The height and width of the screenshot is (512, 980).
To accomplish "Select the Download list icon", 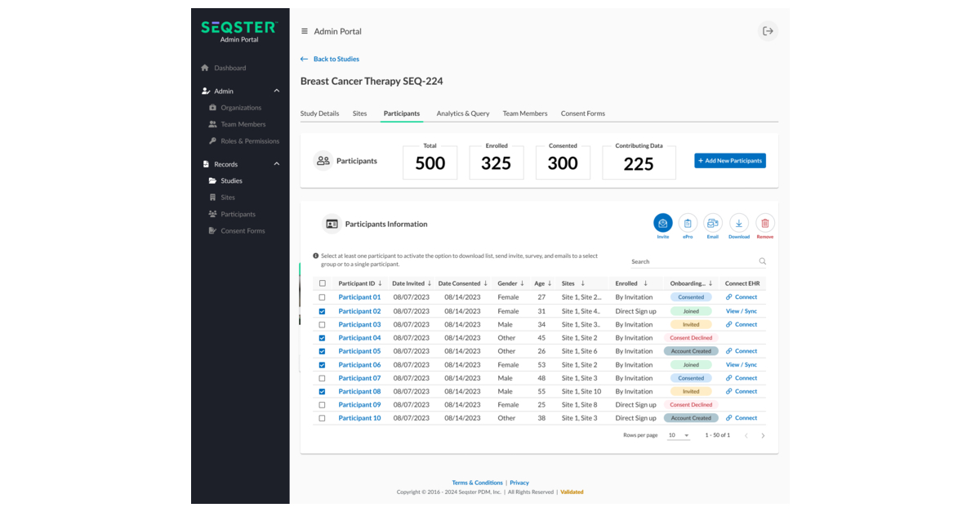I will coord(739,223).
